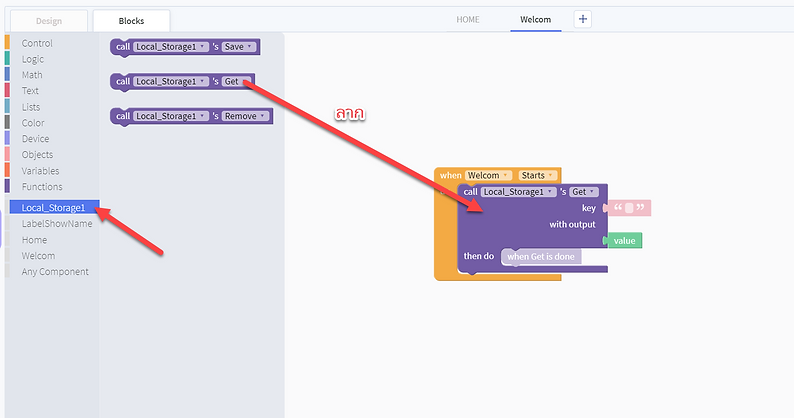Switch to the Blocks tab
794x418 pixels.
click(132, 21)
